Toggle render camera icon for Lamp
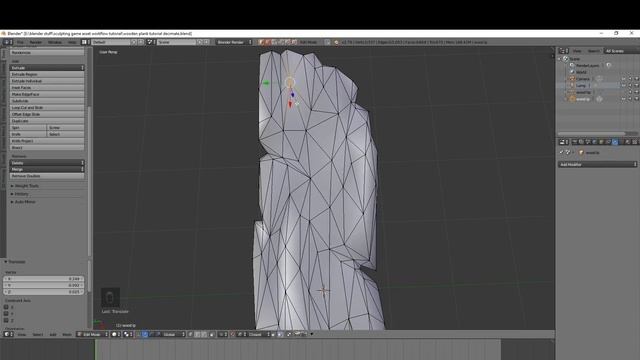Image resolution: width=640 pixels, height=360 pixels. coord(636,85)
